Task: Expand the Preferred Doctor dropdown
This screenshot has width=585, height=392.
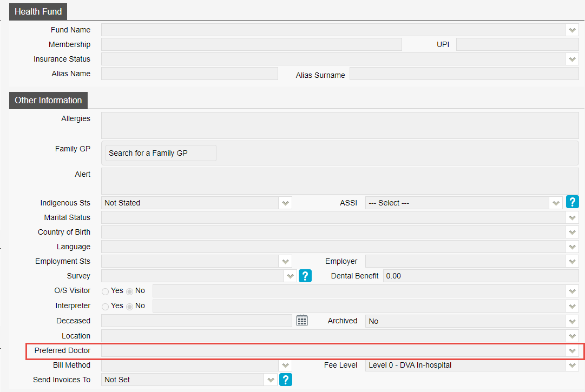Action: point(572,350)
